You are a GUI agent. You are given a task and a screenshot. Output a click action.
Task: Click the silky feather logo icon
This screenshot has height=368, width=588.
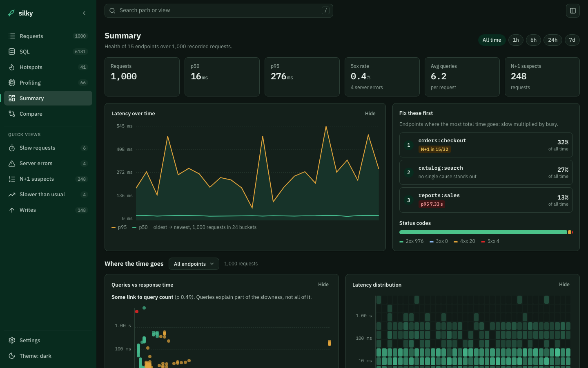point(11,13)
